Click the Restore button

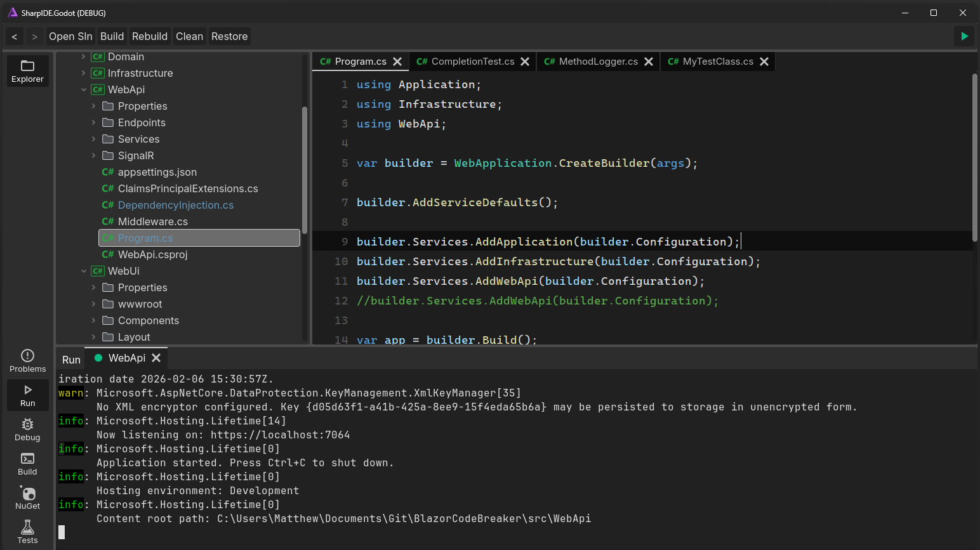coord(229,36)
